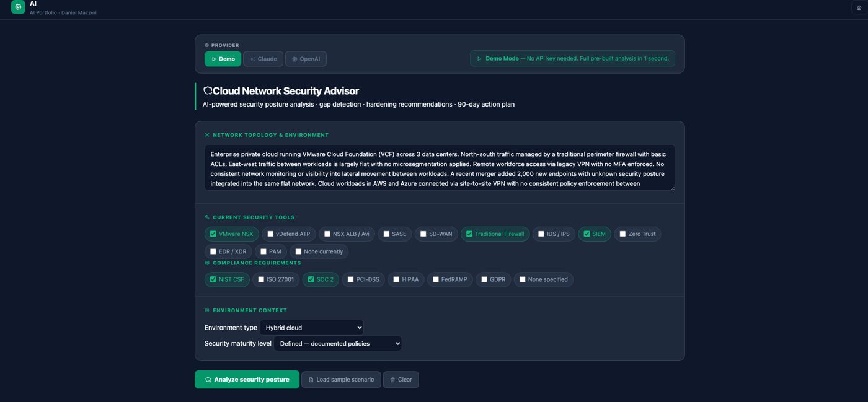Screen dimensions: 868x402
Task: Check the PAM checkbox
Action: tap(263, 251)
